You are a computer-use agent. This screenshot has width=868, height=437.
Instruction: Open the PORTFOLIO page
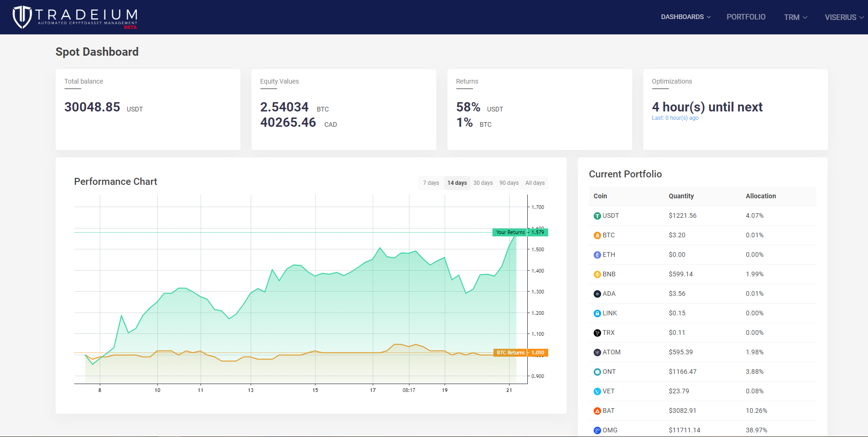[x=746, y=17]
